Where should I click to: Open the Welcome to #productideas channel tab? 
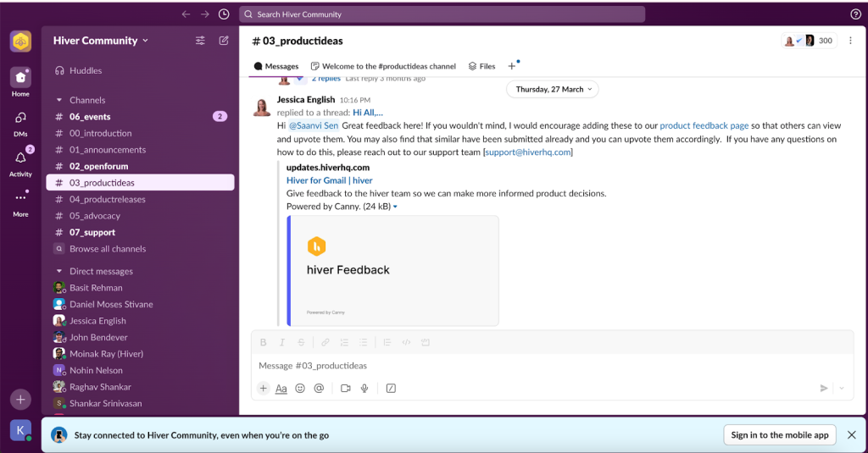click(383, 66)
